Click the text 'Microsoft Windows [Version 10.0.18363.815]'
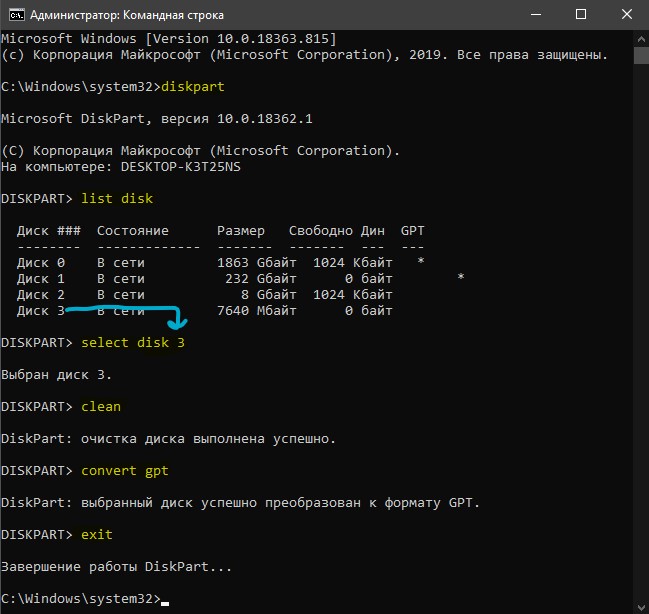 click(169, 39)
